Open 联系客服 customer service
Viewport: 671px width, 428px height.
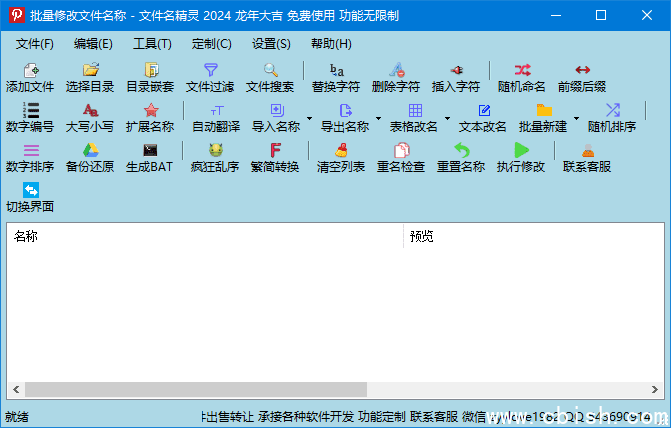tap(587, 158)
